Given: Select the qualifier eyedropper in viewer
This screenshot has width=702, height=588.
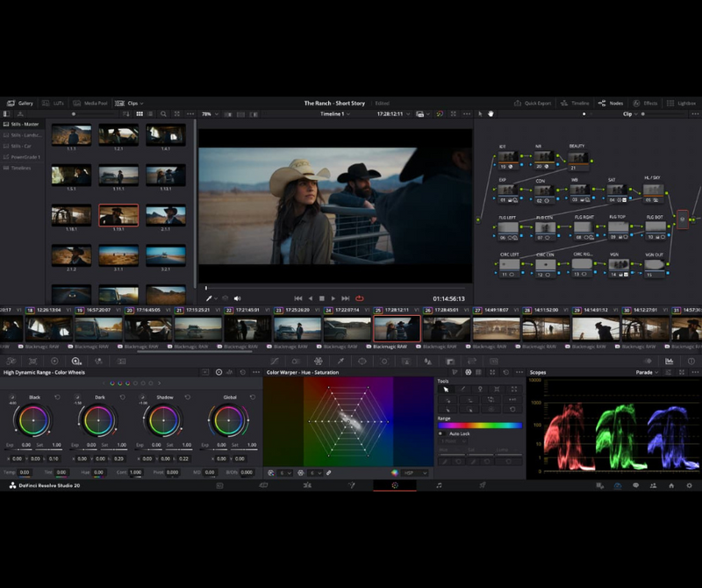Looking at the screenshot, I should tap(209, 298).
